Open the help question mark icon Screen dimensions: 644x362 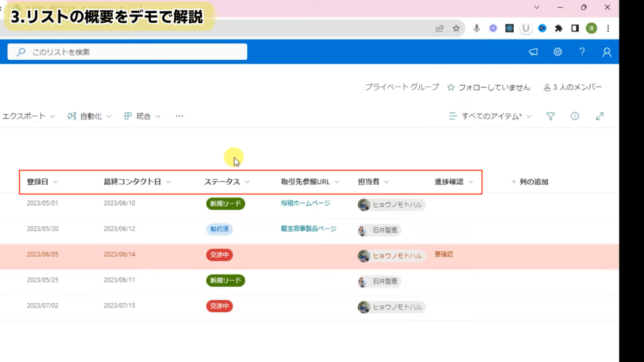(582, 52)
